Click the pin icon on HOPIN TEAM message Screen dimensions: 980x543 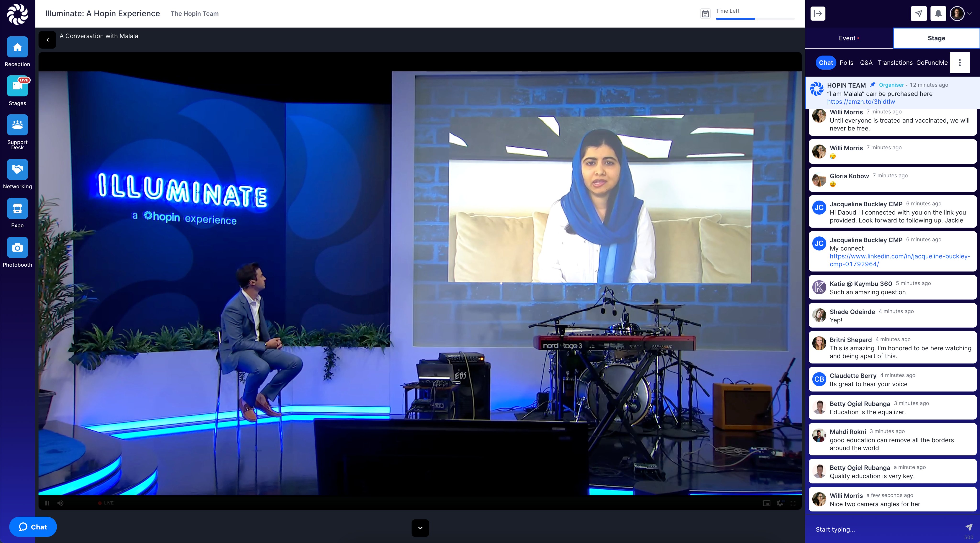tap(872, 85)
